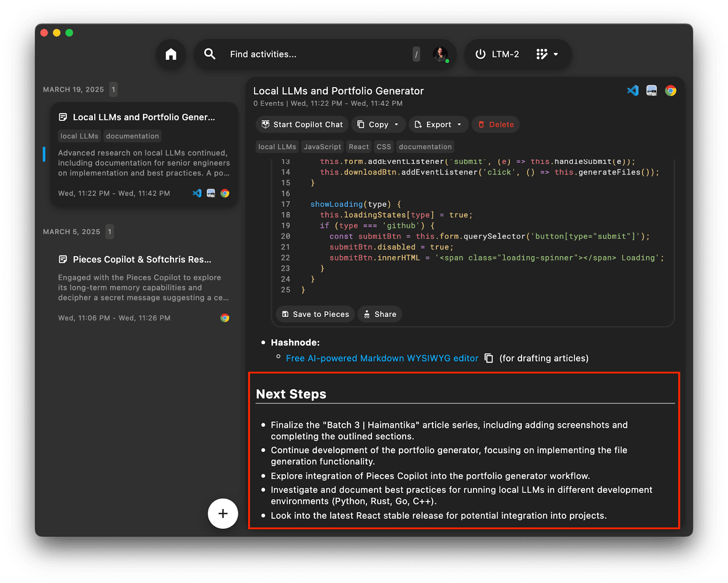Select the MARCH 19, 2025 date header
Screen dimensions: 728x583
click(73, 90)
